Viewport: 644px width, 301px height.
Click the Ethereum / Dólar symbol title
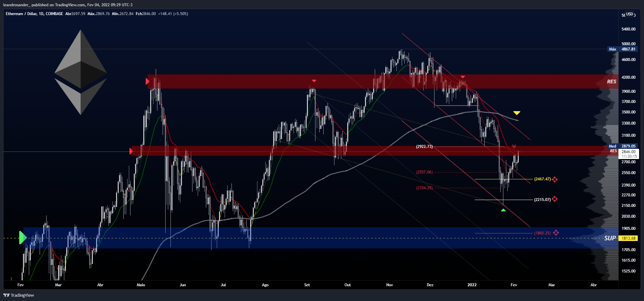click(21, 14)
